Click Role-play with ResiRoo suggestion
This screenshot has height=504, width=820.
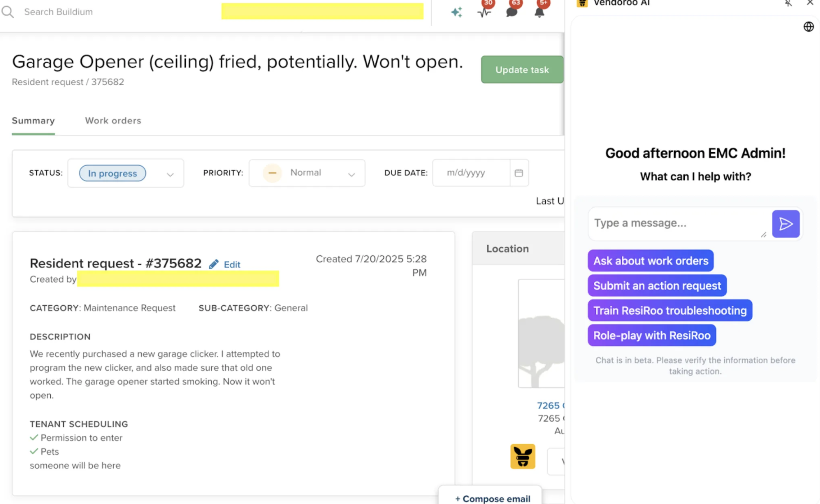pos(651,335)
